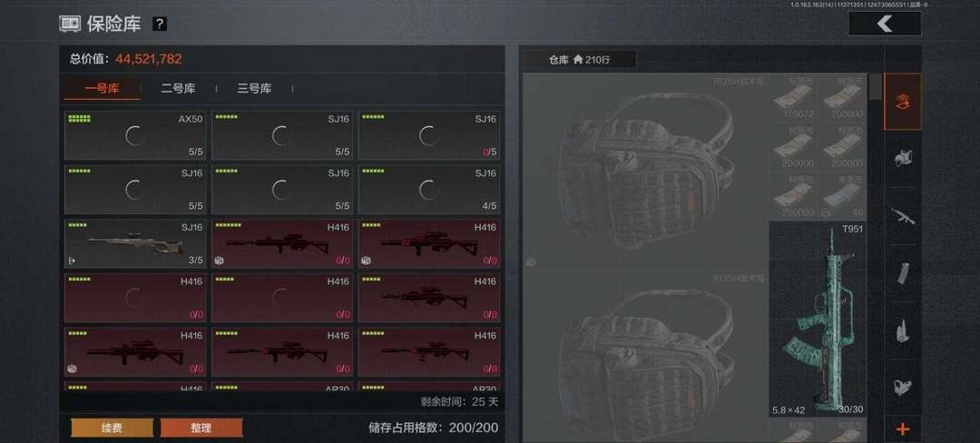Image resolution: width=980 pixels, height=443 pixels.
Task: Select the helmet category sidebar icon
Action: pos(902,158)
